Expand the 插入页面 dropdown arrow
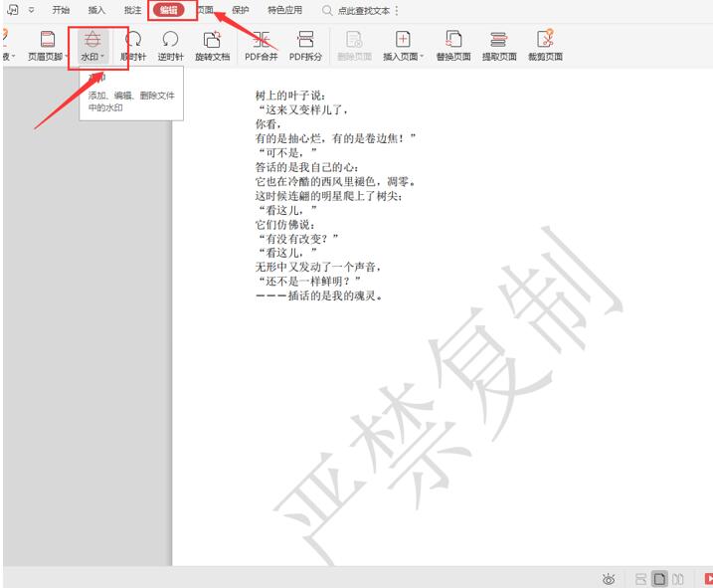Screen dimensions: 713x588 421,56
